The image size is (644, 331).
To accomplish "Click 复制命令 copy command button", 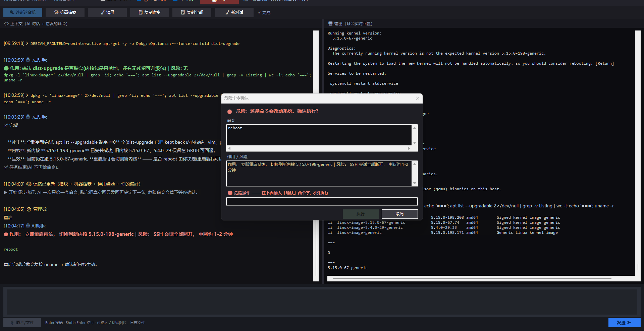I will tap(150, 12).
